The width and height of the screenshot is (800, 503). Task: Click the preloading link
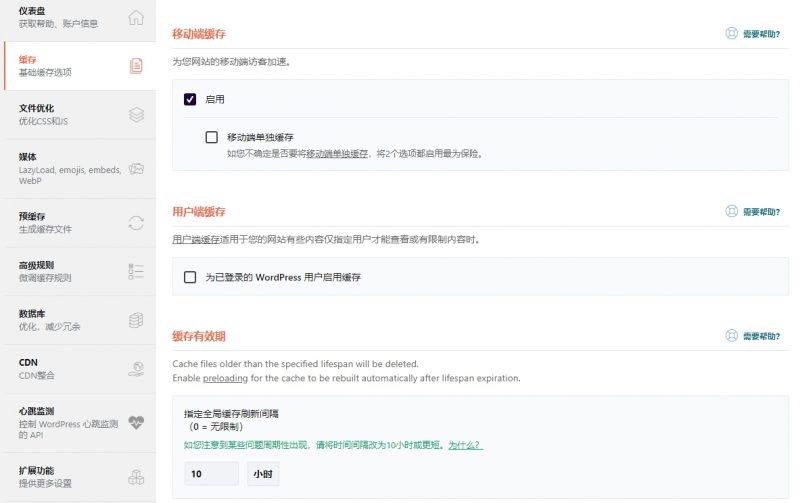(x=225, y=378)
